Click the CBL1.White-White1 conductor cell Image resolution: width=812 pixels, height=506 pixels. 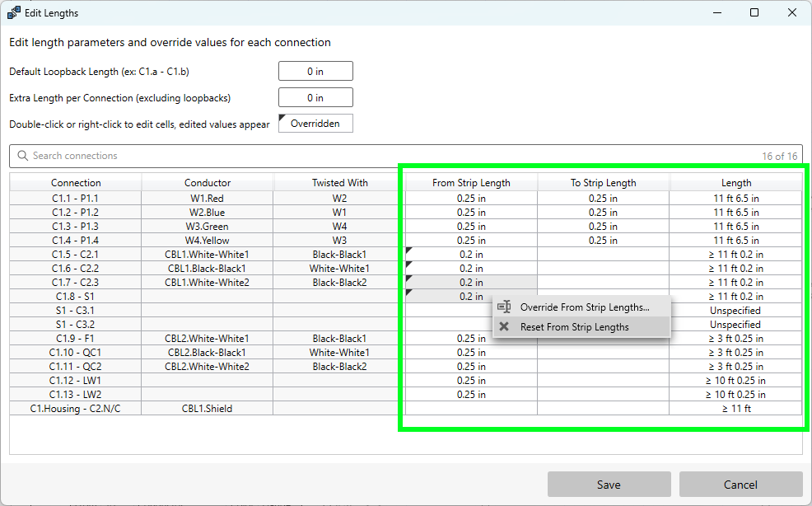[x=208, y=254]
